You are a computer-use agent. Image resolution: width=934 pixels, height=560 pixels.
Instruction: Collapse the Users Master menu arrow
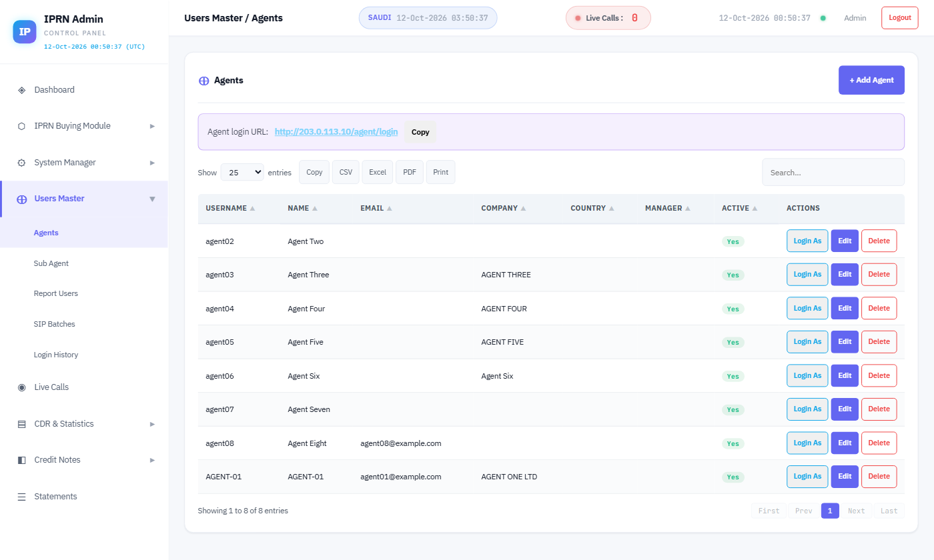pos(152,199)
